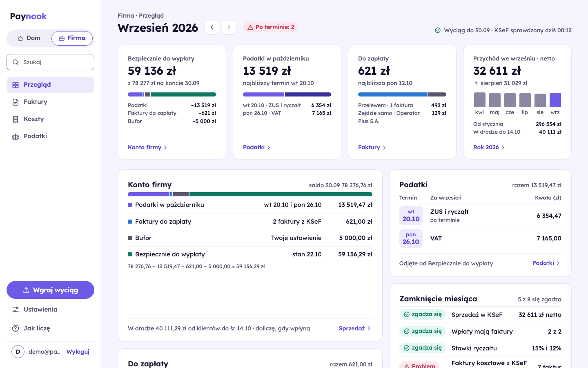Open Podatki in sidebar

(50, 137)
